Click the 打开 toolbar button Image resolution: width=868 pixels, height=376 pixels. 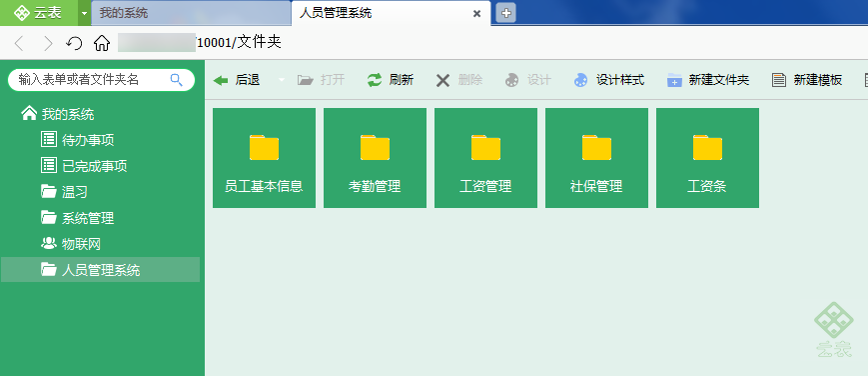pyautogui.click(x=321, y=80)
